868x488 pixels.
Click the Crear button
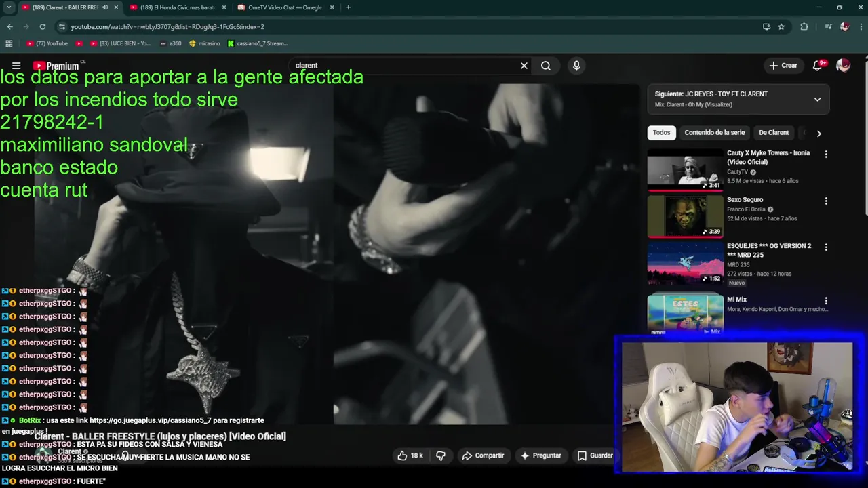(x=783, y=66)
